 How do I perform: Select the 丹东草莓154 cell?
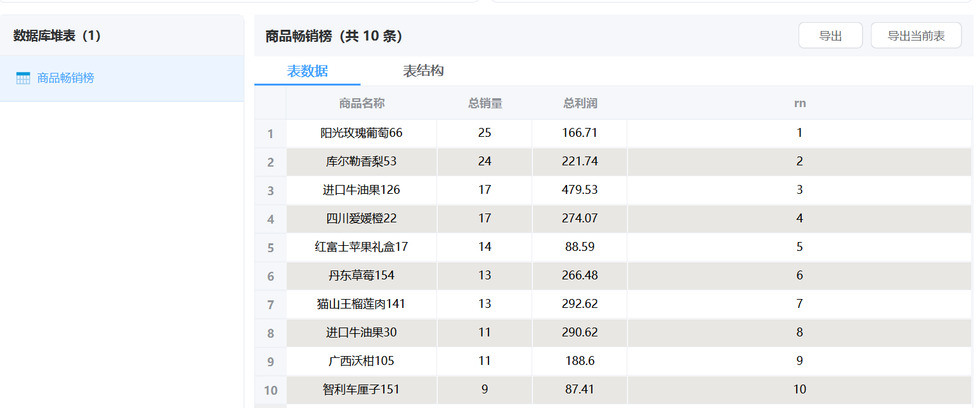tap(361, 276)
